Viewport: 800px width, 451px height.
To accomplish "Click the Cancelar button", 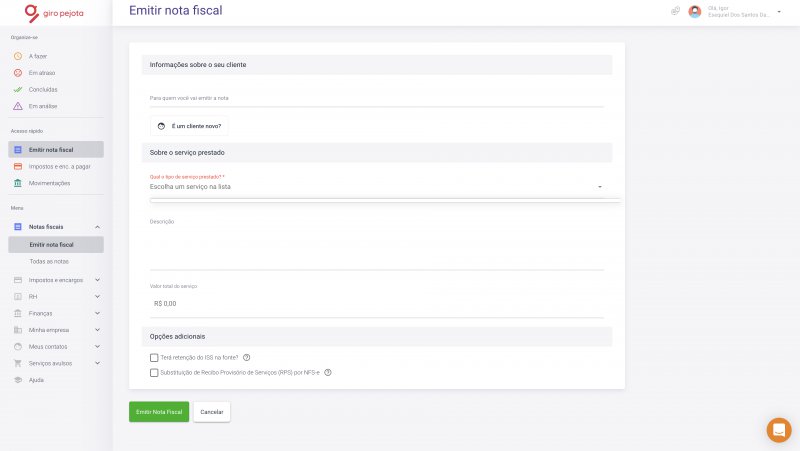I will coord(212,412).
